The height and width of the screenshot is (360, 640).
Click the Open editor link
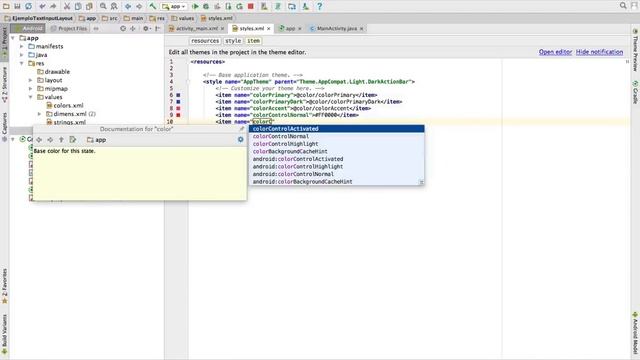[x=555, y=52]
